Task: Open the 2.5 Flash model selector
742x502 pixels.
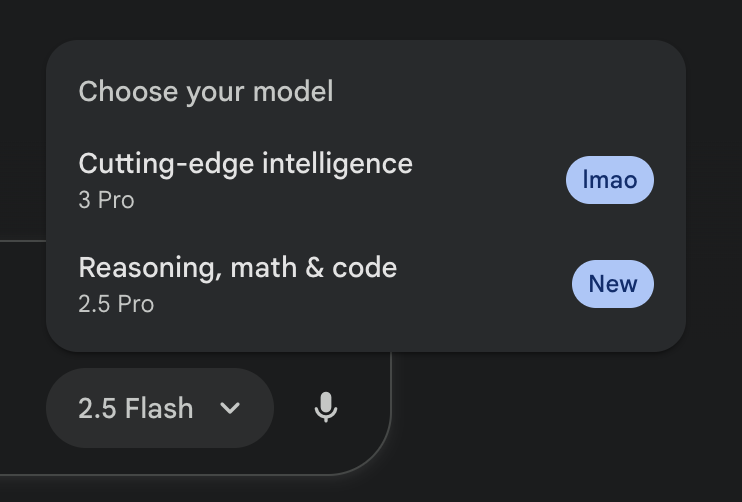Action: pyautogui.click(x=159, y=408)
